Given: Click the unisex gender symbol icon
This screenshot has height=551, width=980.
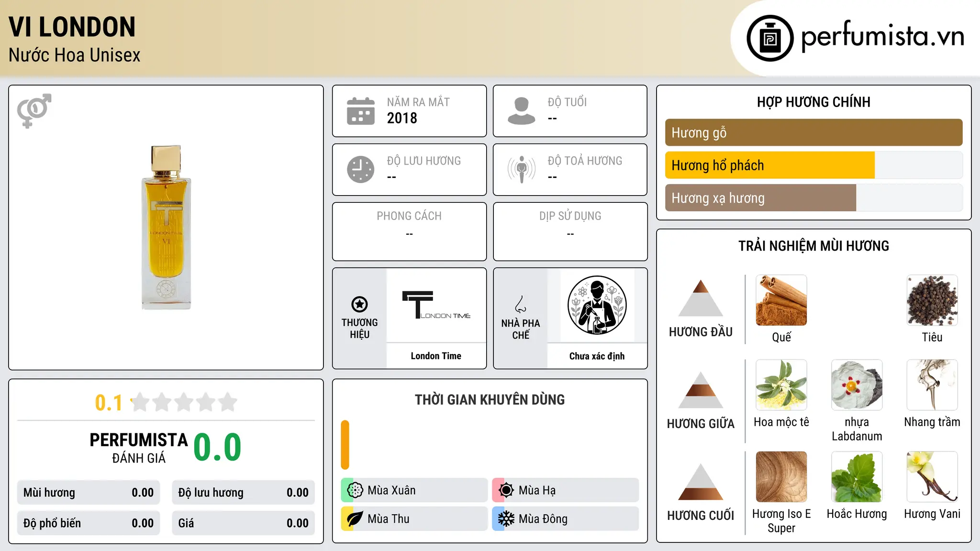Looking at the screenshot, I should [34, 110].
